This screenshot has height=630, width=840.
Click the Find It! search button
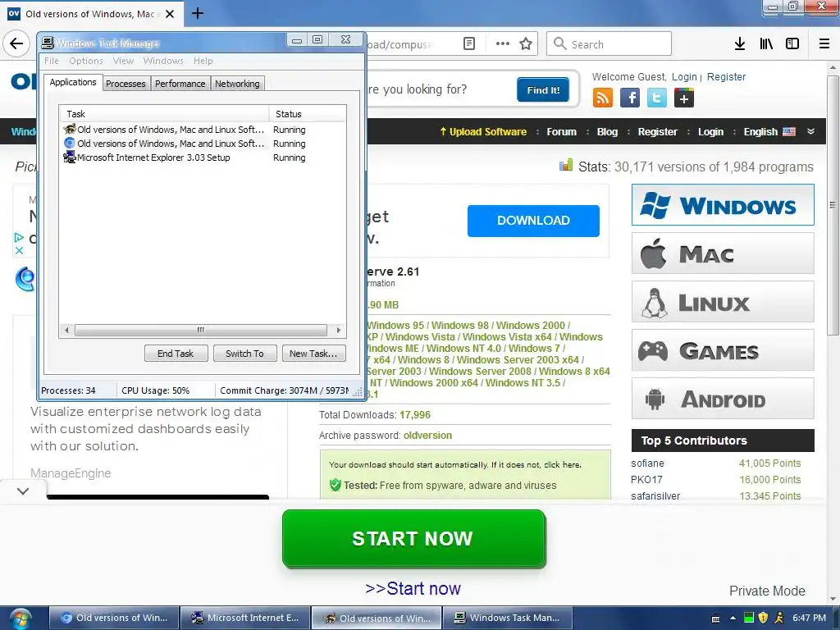point(543,90)
